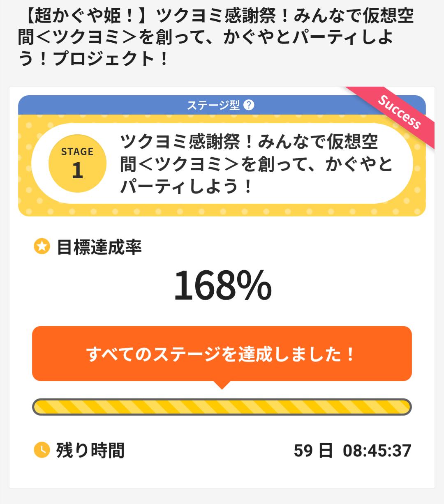Click the clock icon beside 残り時間
Viewport: 444px width, 504px height.
click(x=42, y=450)
